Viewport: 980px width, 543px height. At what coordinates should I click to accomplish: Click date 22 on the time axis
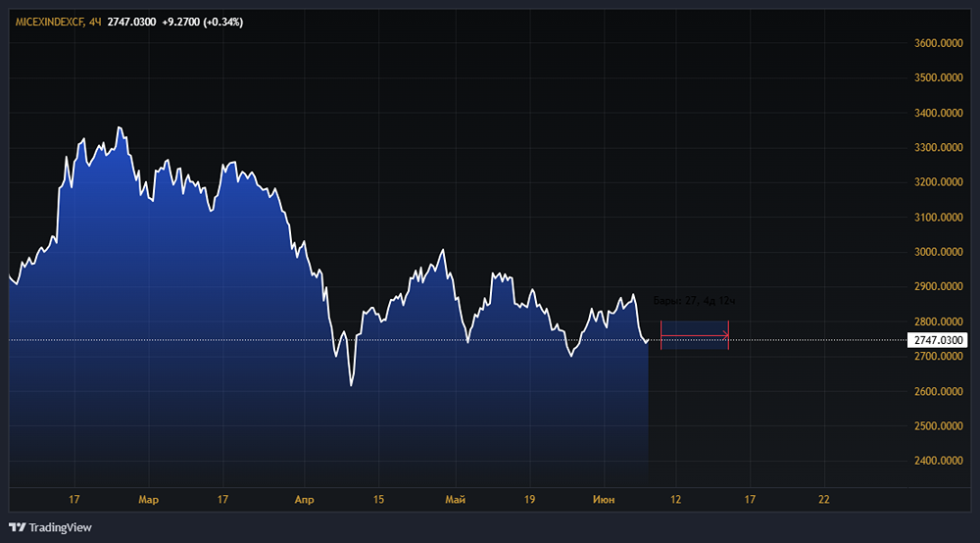tap(824, 500)
